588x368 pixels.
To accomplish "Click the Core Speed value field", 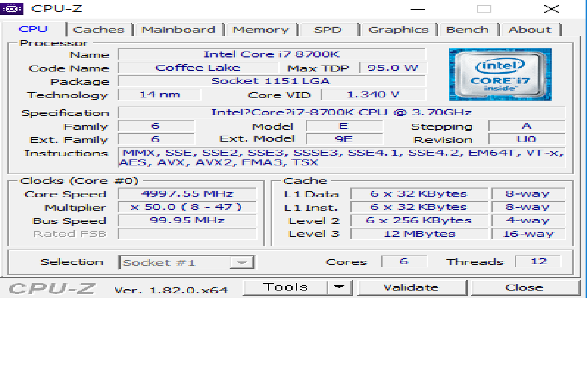I will [187, 193].
